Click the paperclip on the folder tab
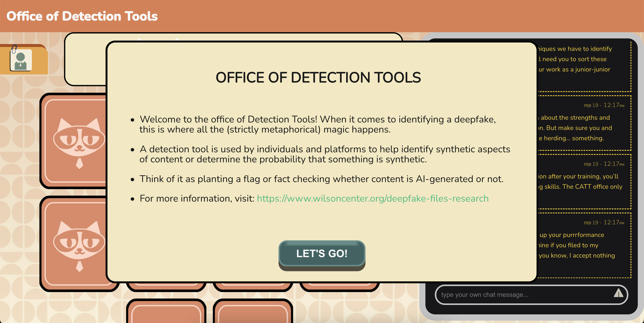The width and height of the screenshot is (644, 323). click(14, 49)
